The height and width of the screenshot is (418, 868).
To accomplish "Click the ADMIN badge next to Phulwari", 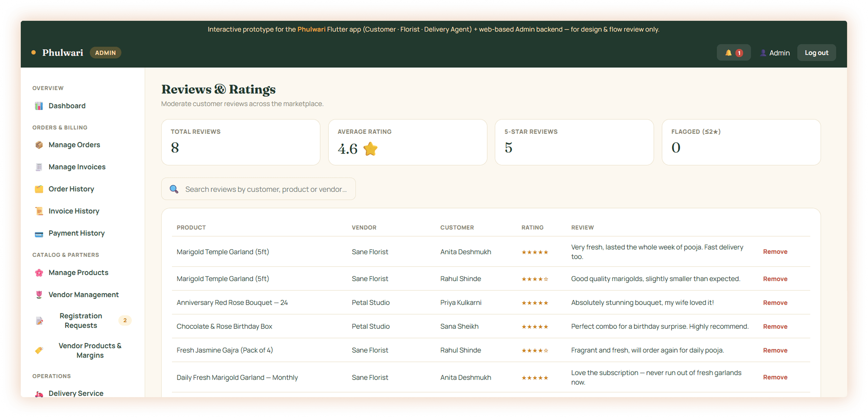I will (106, 53).
